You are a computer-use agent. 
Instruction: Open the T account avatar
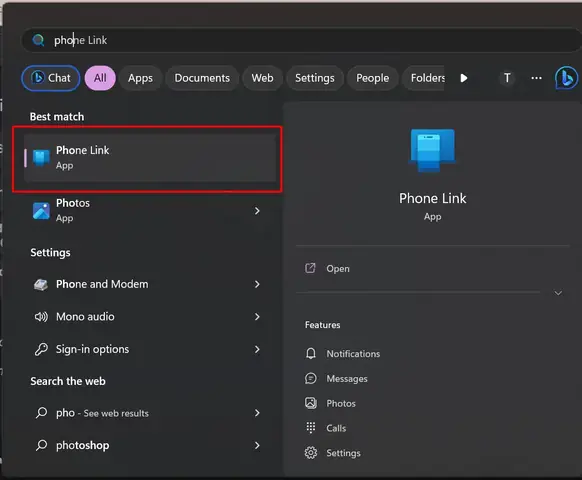(x=507, y=78)
